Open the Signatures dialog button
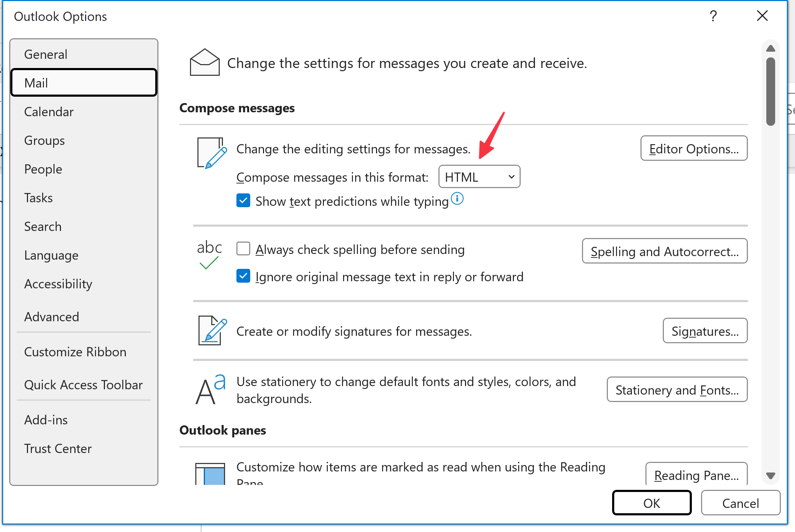795x532 pixels. (x=705, y=331)
